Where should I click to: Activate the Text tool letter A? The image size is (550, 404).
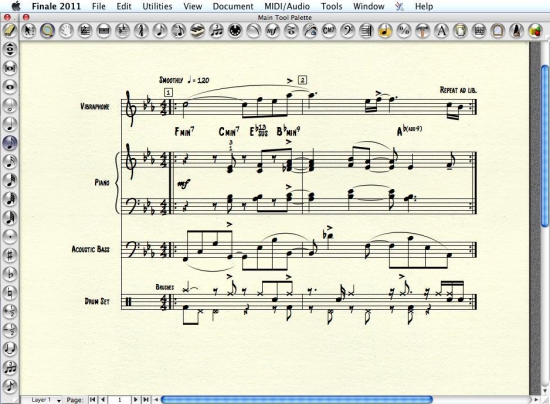pyautogui.click(x=442, y=31)
